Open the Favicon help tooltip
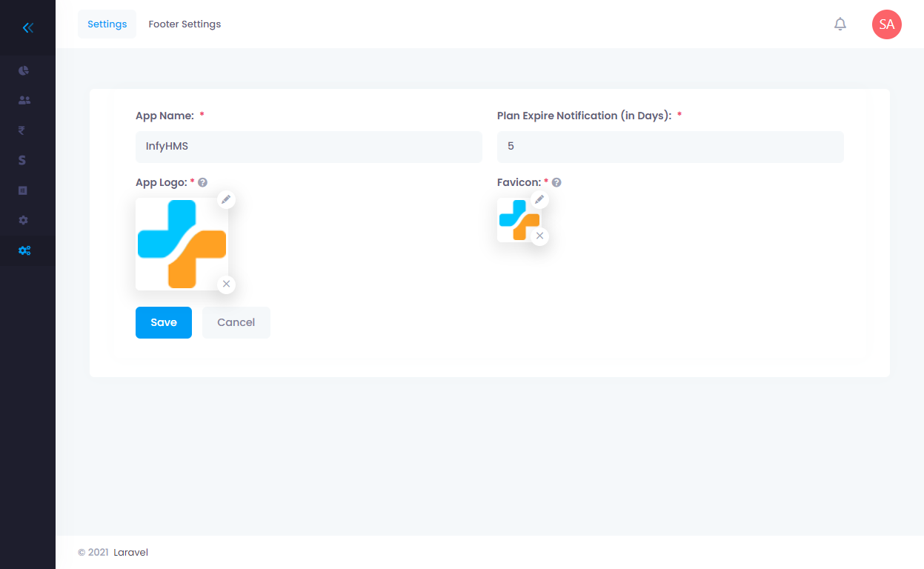This screenshot has width=924, height=569. 556,182
